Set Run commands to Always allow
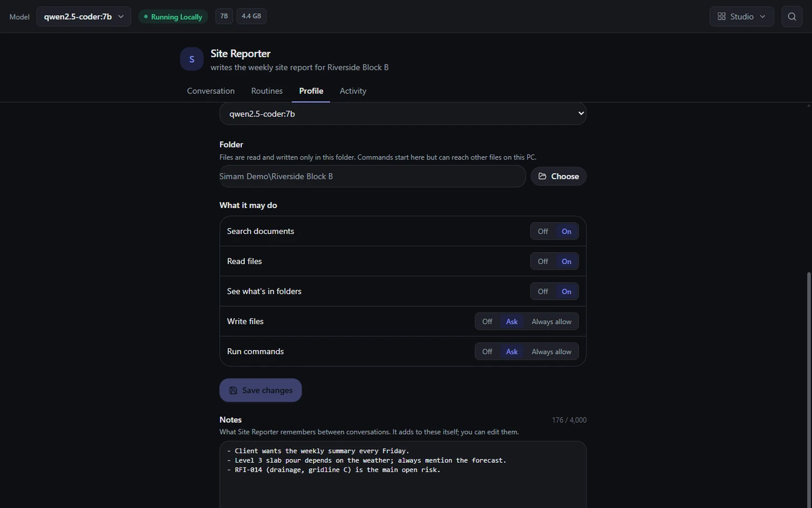Viewport: 812px width, 508px height. tap(551, 352)
